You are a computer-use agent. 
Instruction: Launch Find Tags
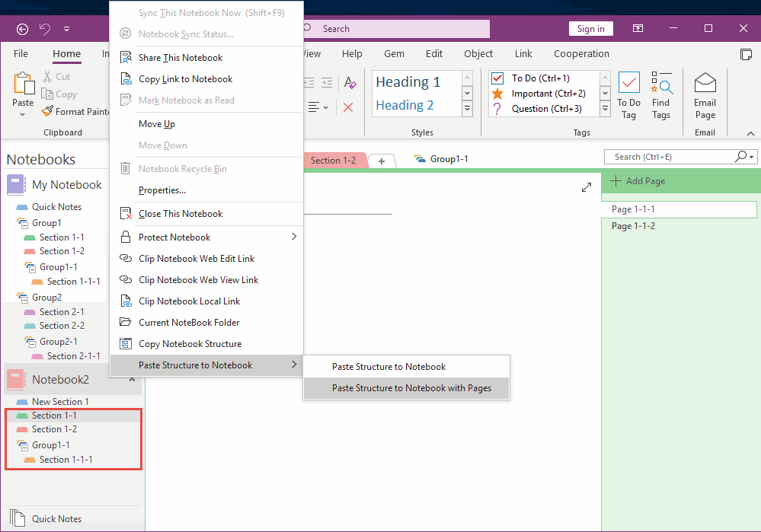pos(661,92)
